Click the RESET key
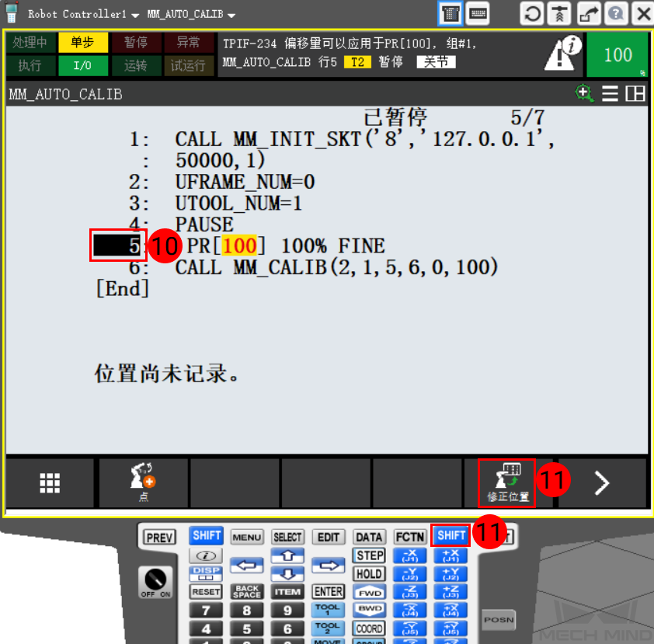Image resolution: width=654 pixels, height=644 pixels. pos(206,591)
